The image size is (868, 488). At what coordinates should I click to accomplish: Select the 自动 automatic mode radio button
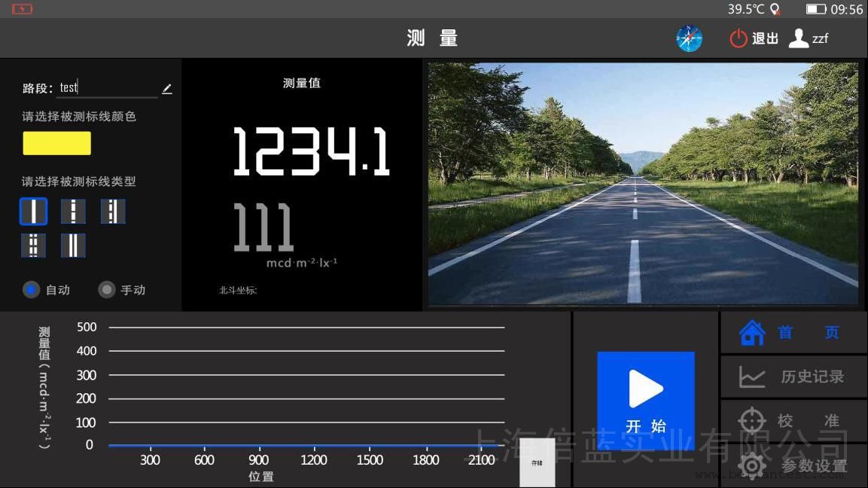click(32, 290)
